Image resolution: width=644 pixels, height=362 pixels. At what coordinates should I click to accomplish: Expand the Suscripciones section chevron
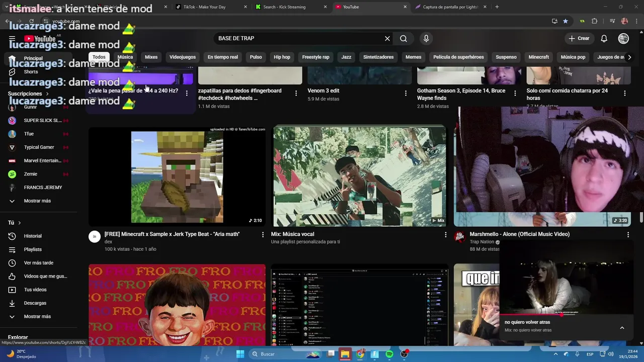pyautogui.click(x=47, y=94)
